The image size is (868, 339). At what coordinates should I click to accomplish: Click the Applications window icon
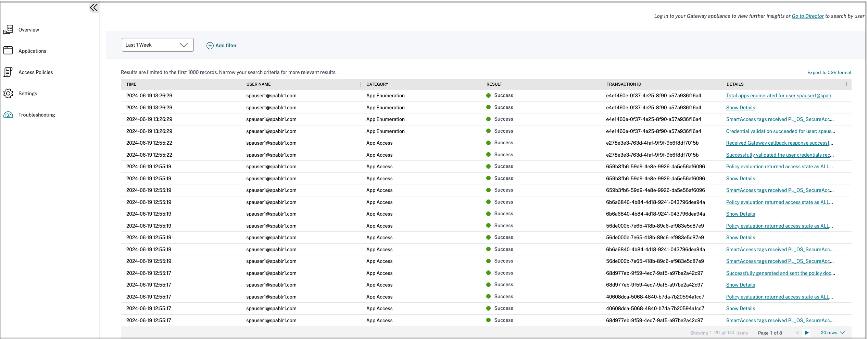8,51
